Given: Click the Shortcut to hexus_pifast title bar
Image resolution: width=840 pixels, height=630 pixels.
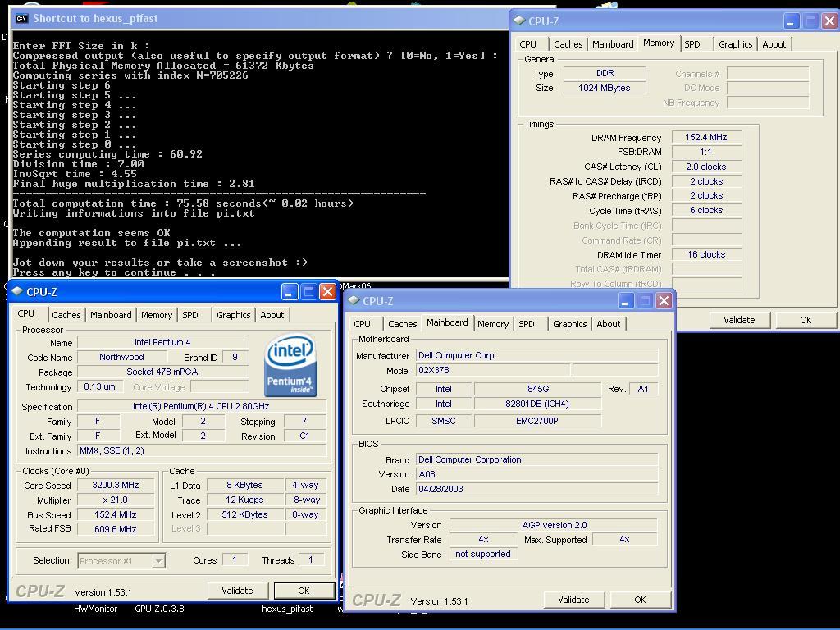Looking at the screenshot, I should pyautogui.click(x=259, y=19).
